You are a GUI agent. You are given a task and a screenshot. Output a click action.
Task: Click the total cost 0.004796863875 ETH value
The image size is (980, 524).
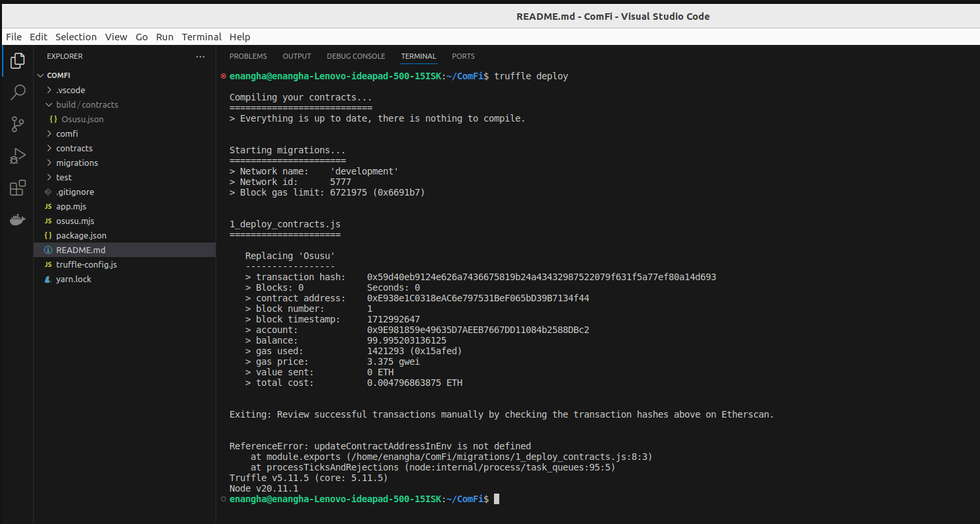point(415,383)
